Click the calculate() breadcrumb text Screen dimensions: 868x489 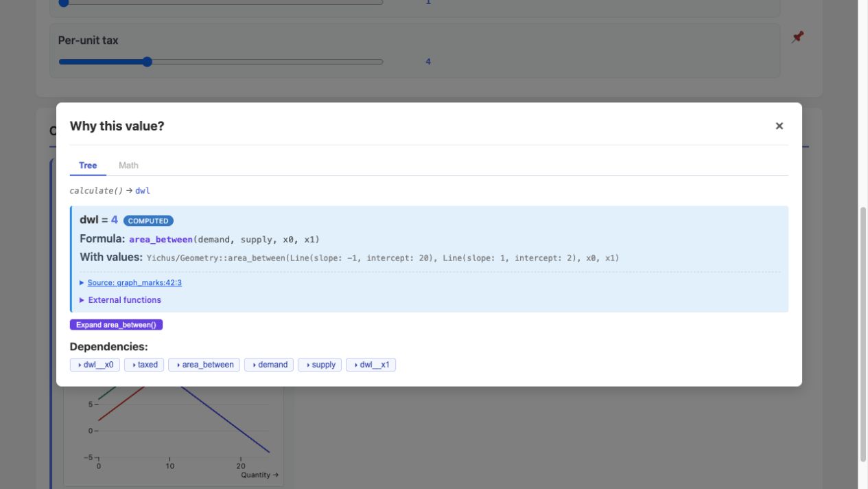[96, 190]
